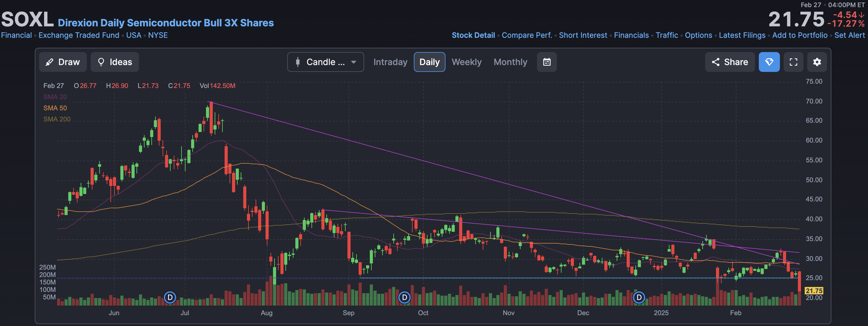Enter fullscreen chart mode

pos(793,62)
